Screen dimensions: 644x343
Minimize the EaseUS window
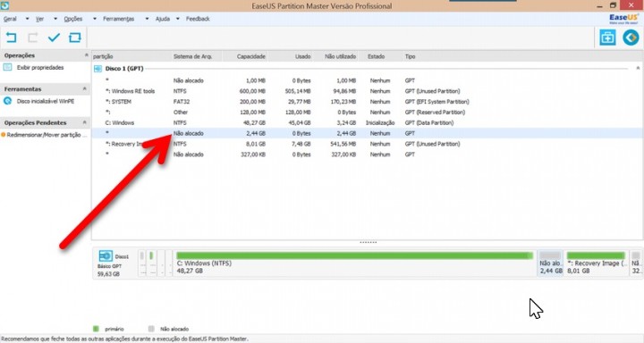coord(599,6)
